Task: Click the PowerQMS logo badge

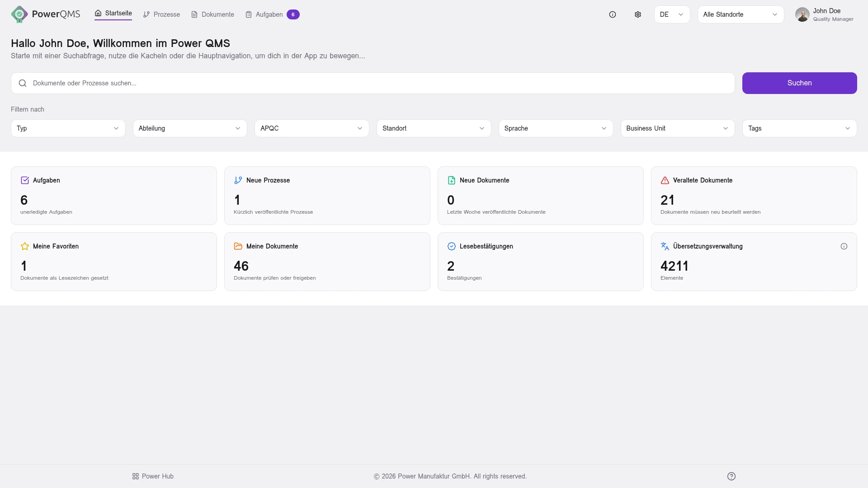Action: tap(19, 14)
